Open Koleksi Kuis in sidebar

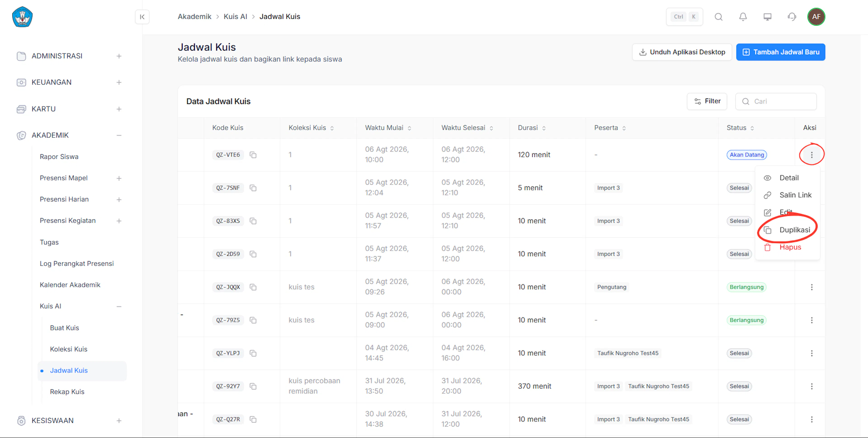click(68, 349)
